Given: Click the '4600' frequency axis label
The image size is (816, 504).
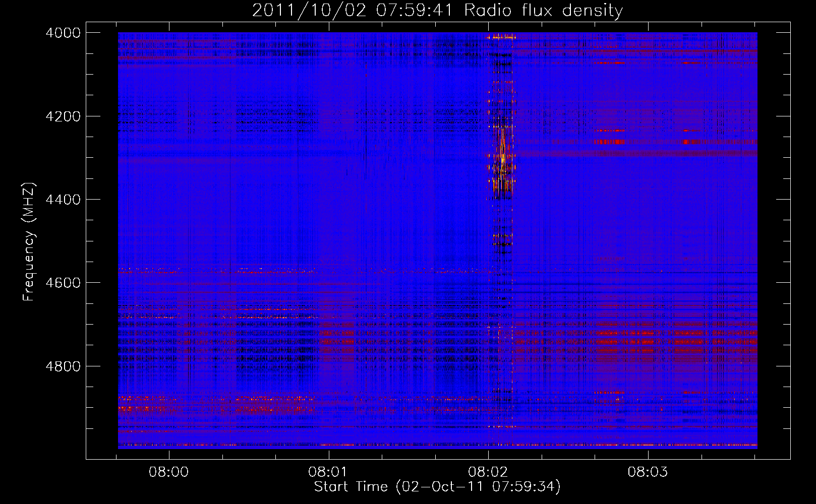Looking at the screenshot, I should click(x=63, y=283).
